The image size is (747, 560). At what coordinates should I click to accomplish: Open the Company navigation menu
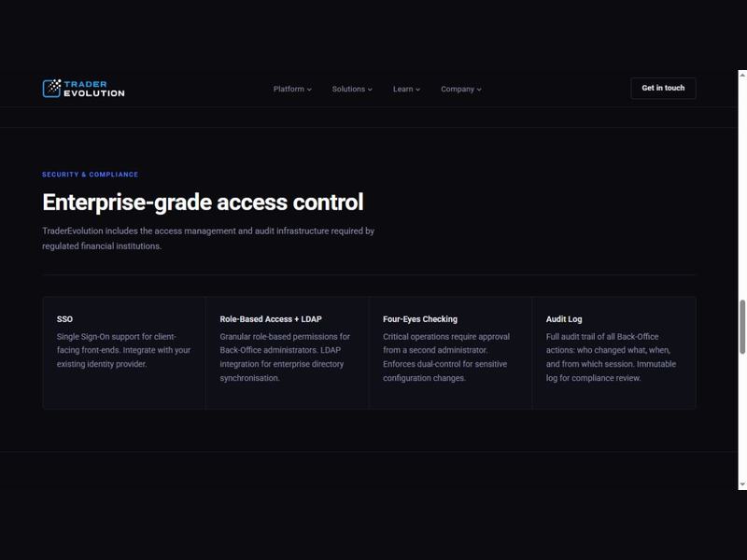coord(460,89)
